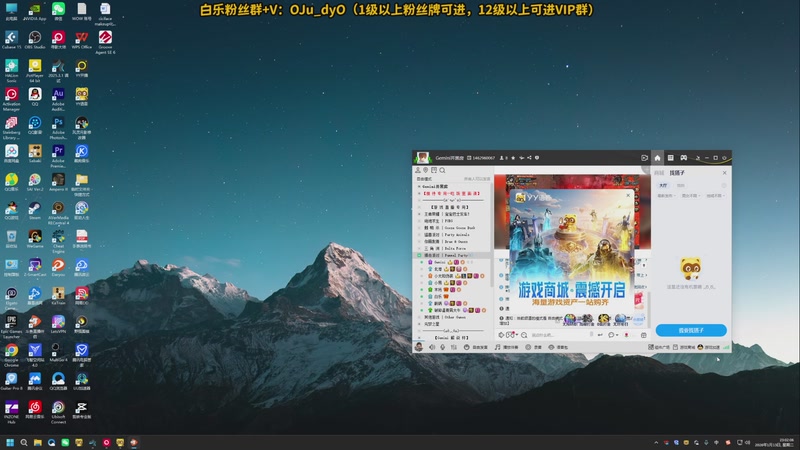Select the Party Animals sub-channel row
Screen dimensions: 800x450
[x=453, y=235]
